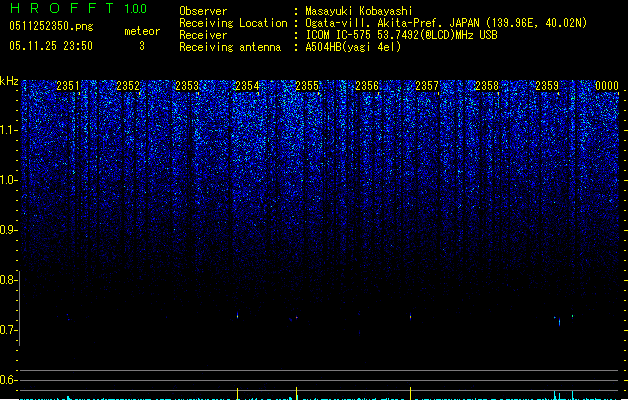
Task: Click the Receiving antenna label
Action: click(x=230, y=47)
